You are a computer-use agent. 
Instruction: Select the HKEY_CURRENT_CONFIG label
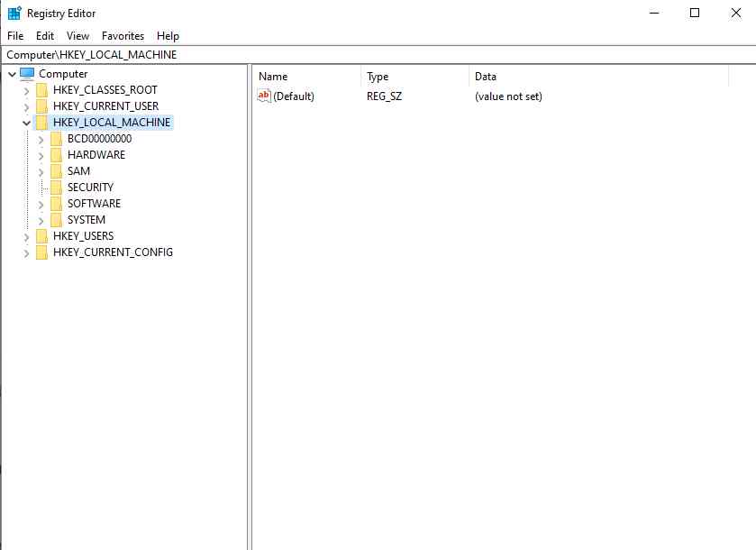point(113,252)
